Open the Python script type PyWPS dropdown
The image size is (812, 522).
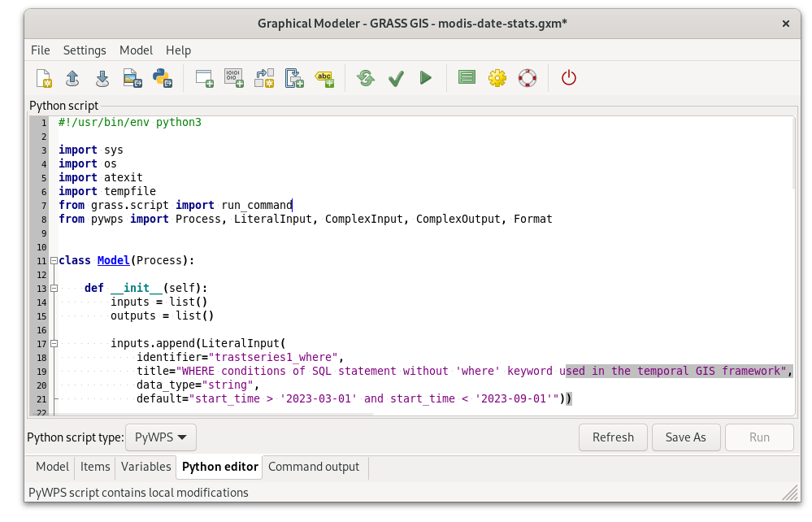point(161,437)
